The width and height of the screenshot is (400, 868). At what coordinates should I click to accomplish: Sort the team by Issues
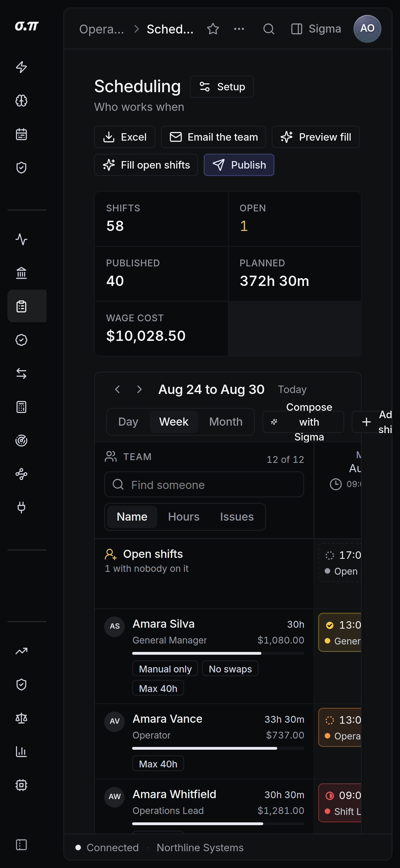tap(237, 517)
